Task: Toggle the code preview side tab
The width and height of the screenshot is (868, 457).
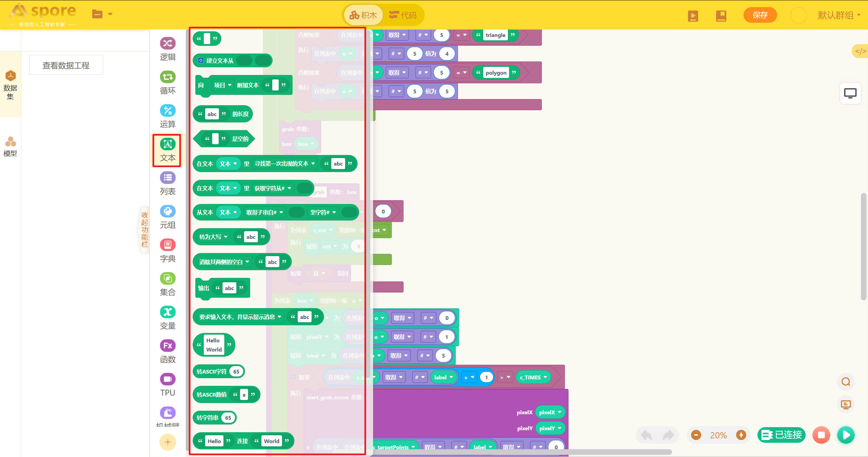Action: coord(860,51)
